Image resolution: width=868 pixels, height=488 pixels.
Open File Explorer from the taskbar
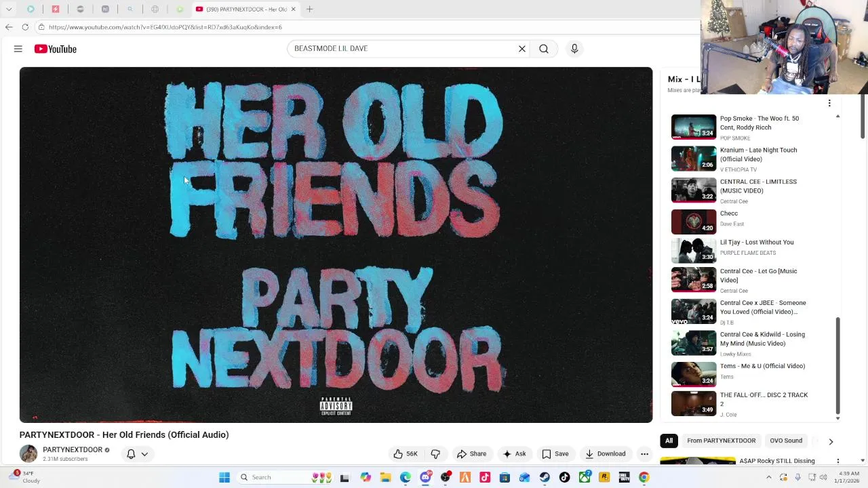pyautogui.click(x=385, y=477)
